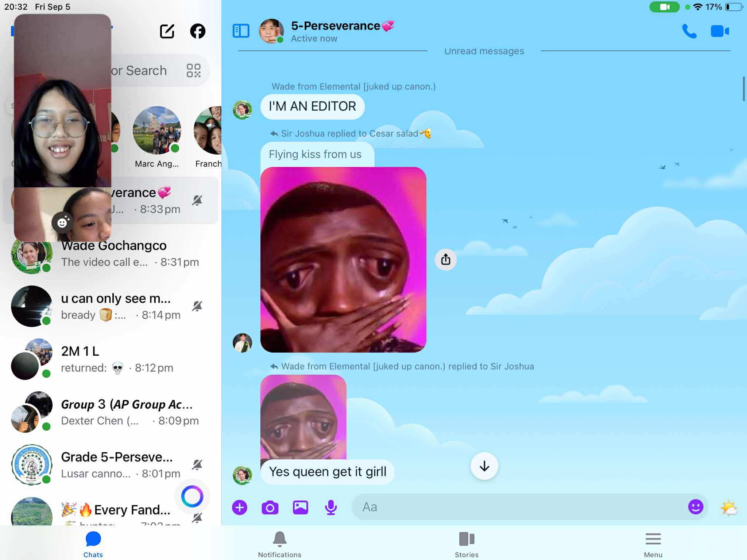Tap the QR code scanner icon
The image size is (747, 560).
click(x=193, y=70)
